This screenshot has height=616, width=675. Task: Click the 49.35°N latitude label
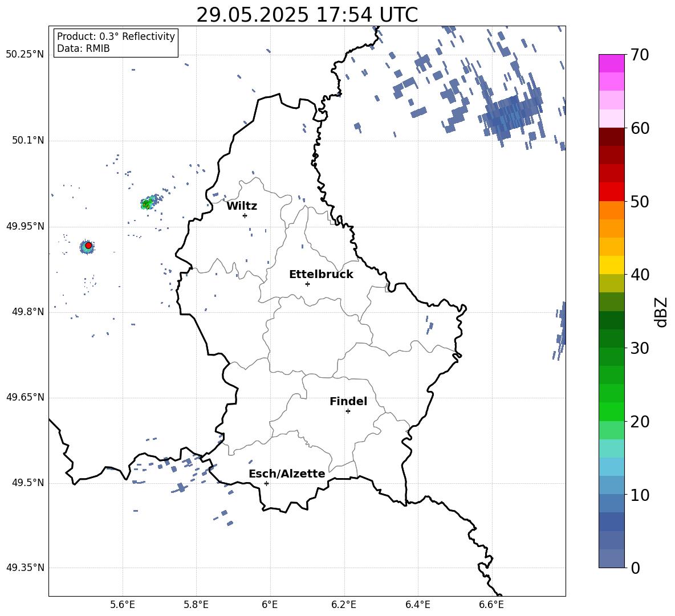[25, 568]
